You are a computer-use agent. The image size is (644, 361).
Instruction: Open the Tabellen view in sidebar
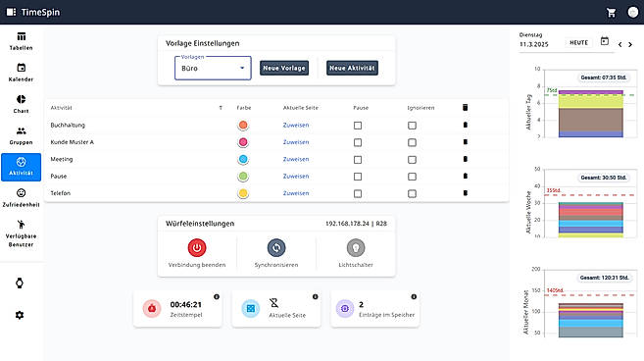tap(21, 41)
